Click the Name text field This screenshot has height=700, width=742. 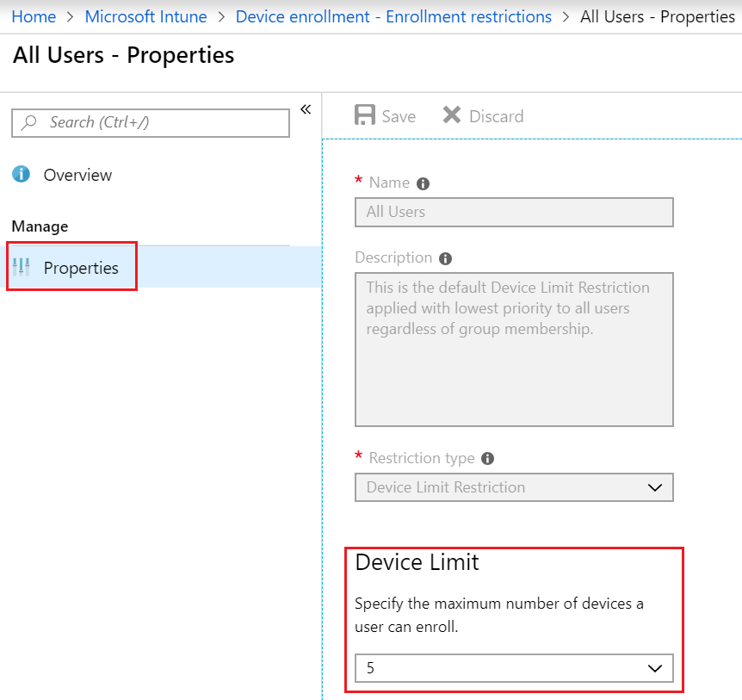514,212
